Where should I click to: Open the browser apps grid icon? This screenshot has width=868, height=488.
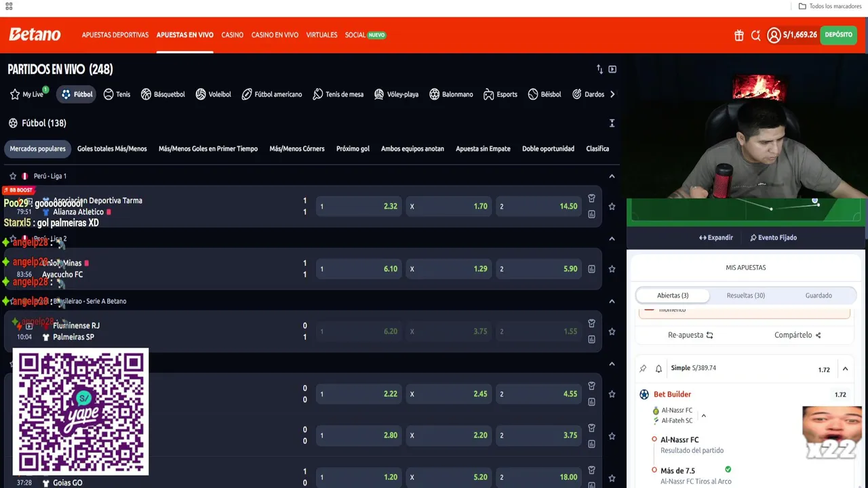[9, 6]
